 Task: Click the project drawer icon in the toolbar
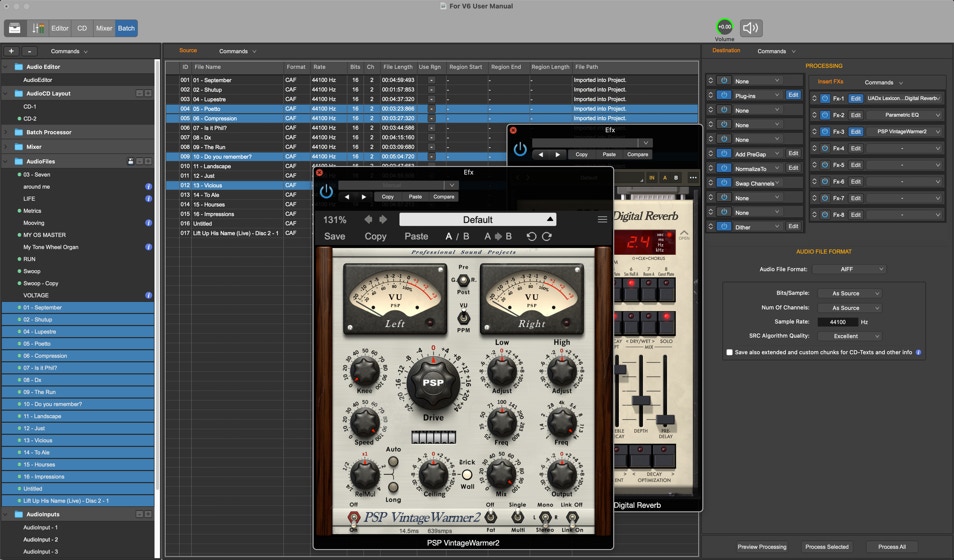point(14,28)
